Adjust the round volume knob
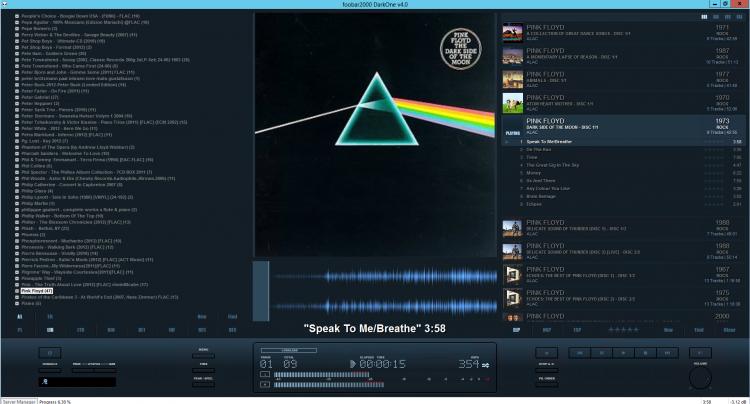750x404 pixels. (700, 378)
